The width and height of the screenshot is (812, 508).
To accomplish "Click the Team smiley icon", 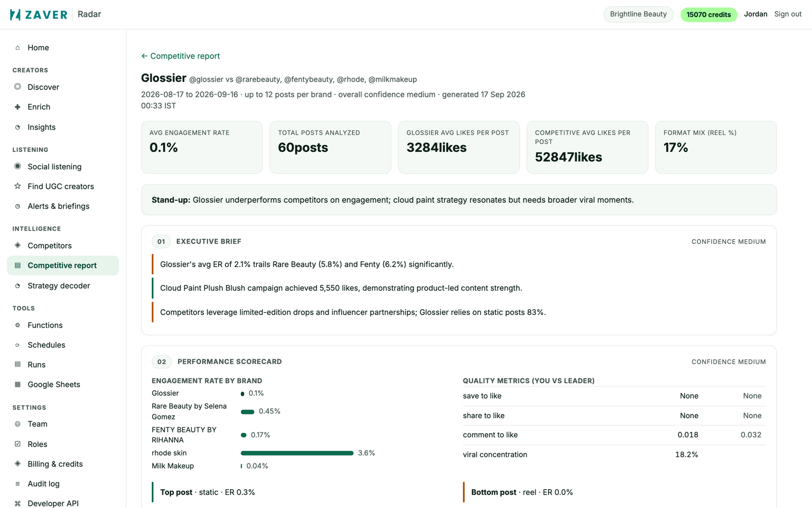I will point(18,424).
